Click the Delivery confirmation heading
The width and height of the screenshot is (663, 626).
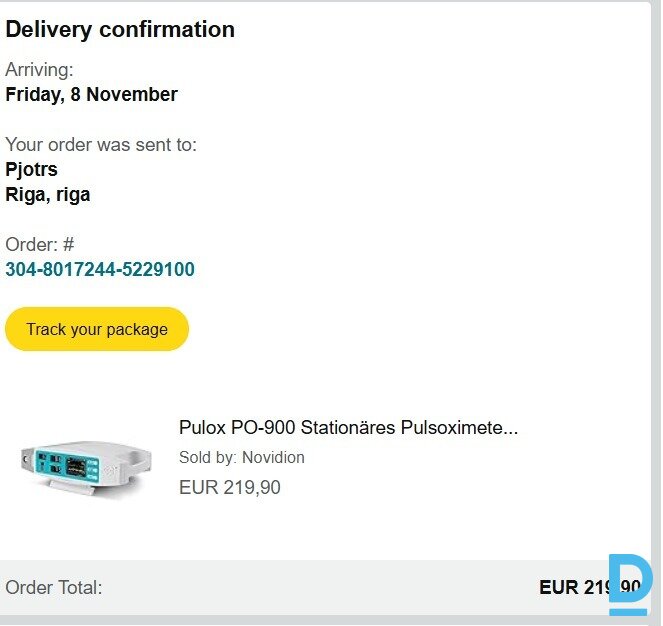(x=120, y=30)
